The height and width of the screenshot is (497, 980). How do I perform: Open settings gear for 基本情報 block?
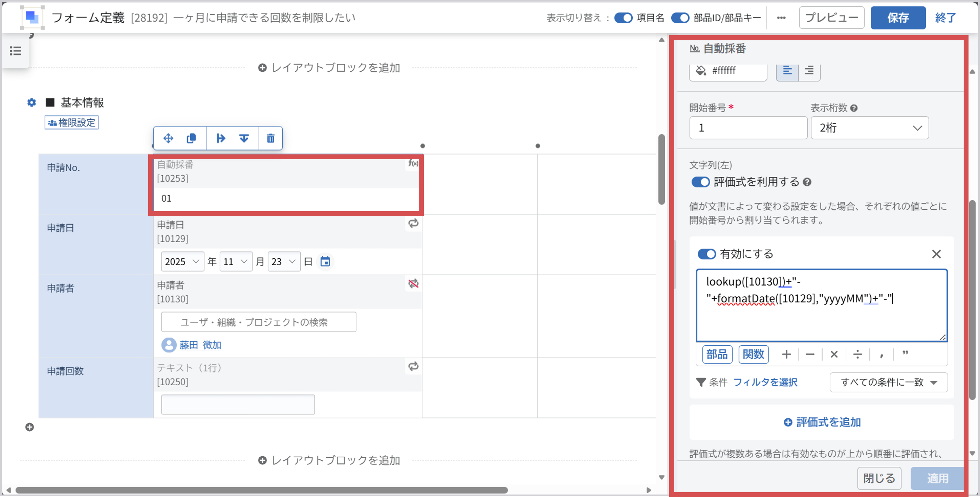pos(32,102)
